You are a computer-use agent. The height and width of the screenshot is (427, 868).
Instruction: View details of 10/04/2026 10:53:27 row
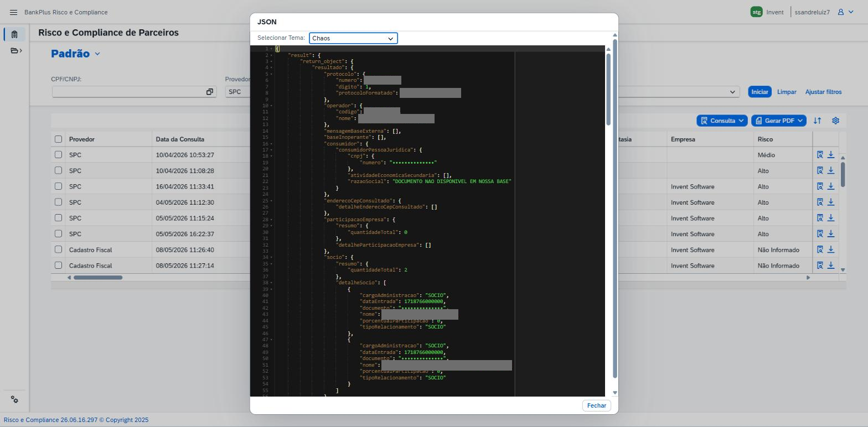[x=820, y=155]
